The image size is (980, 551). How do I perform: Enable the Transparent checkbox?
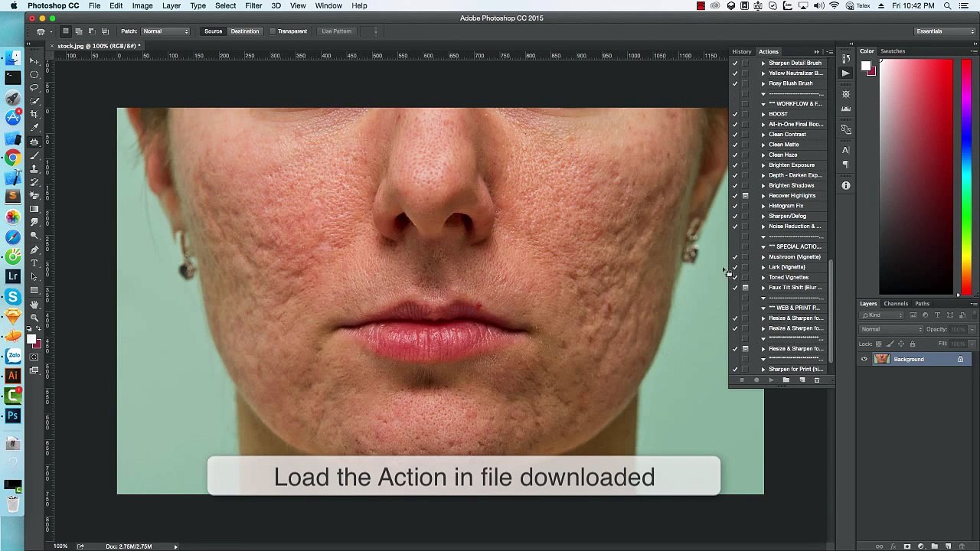(272, 31)
